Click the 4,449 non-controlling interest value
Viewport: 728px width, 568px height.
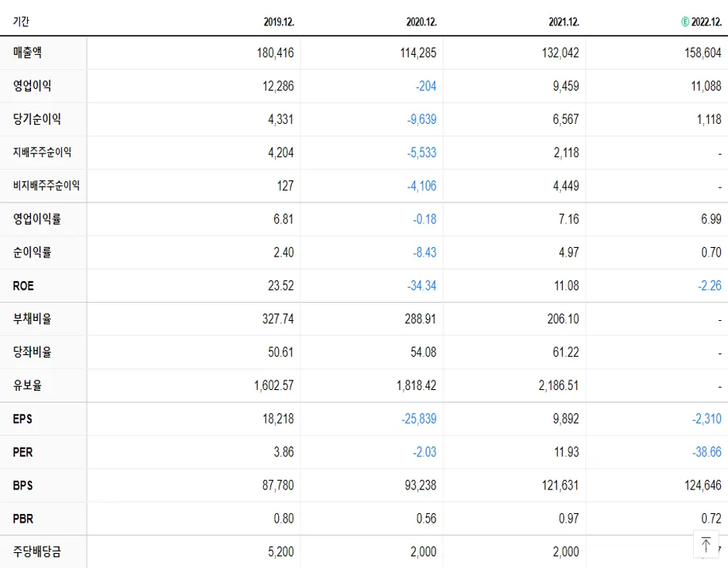[566, 186]
